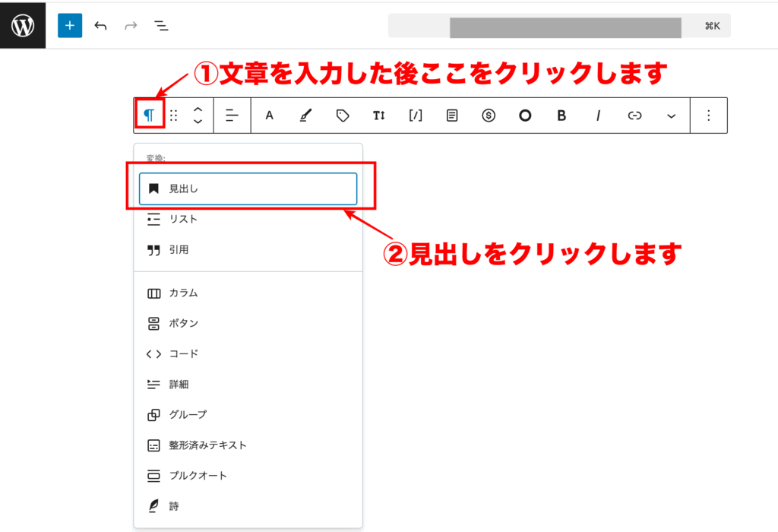Click the WordPress logo icon
778x532 pixels.
23,25
